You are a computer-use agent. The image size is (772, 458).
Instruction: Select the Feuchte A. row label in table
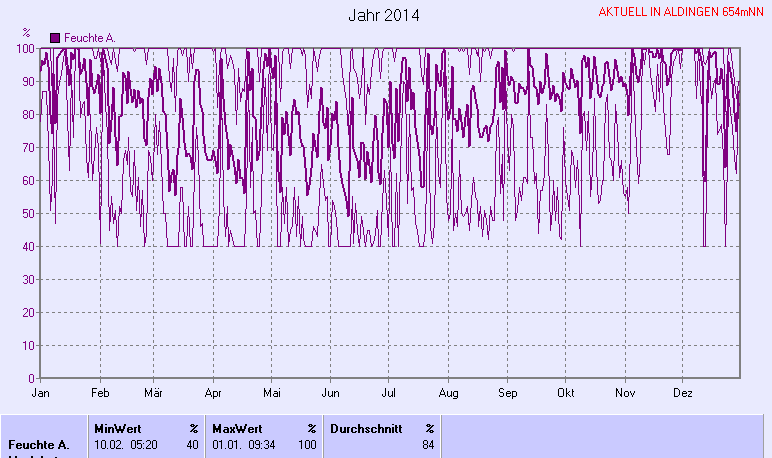[x=39, y=444]
